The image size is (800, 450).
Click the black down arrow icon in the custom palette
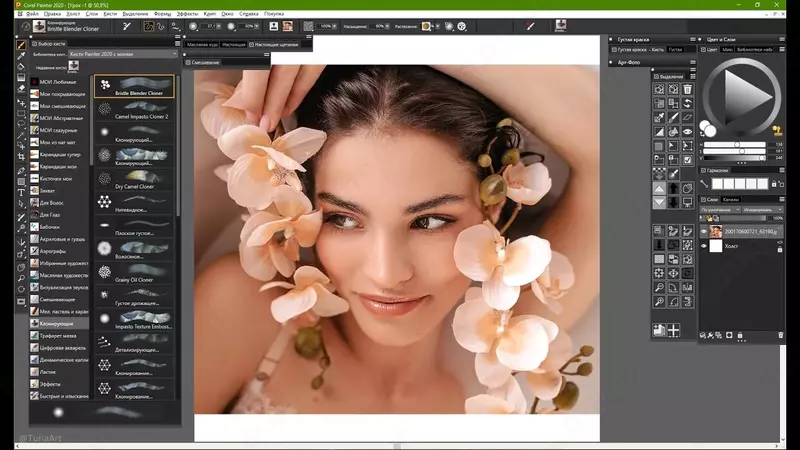(673, 203)
